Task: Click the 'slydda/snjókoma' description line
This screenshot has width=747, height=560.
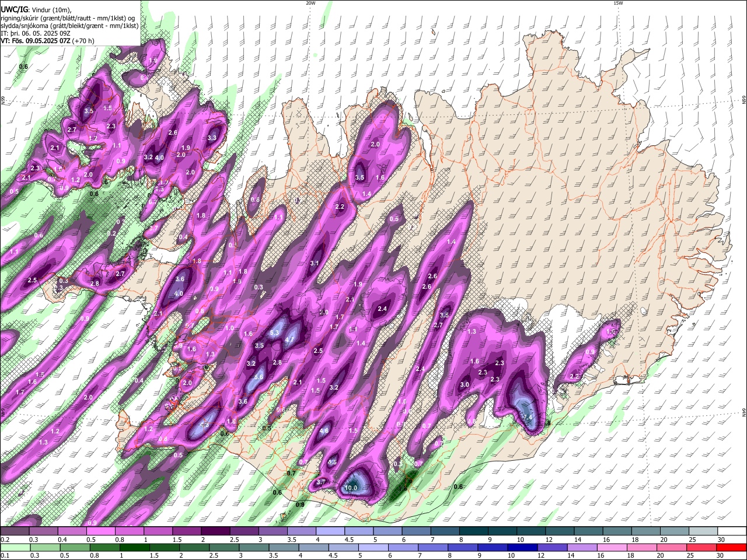Action: 69,26
